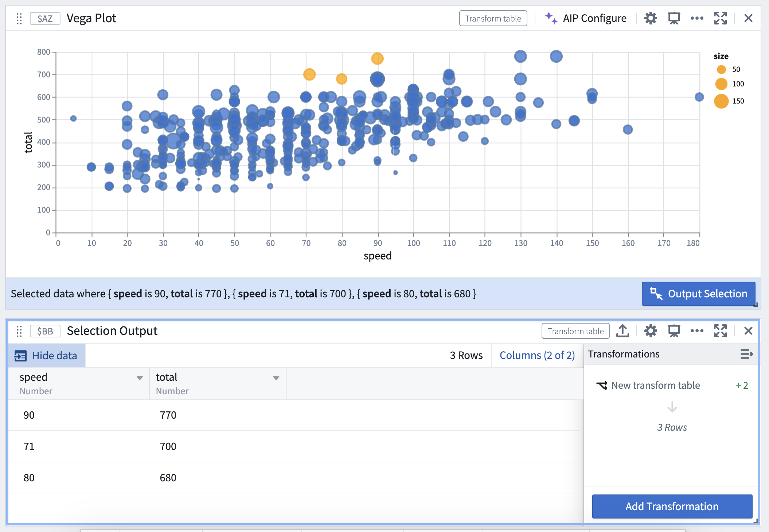Close the Vega Plot panel
The image size is (769, 532).
pyautogui.click(x=748, y=18)
